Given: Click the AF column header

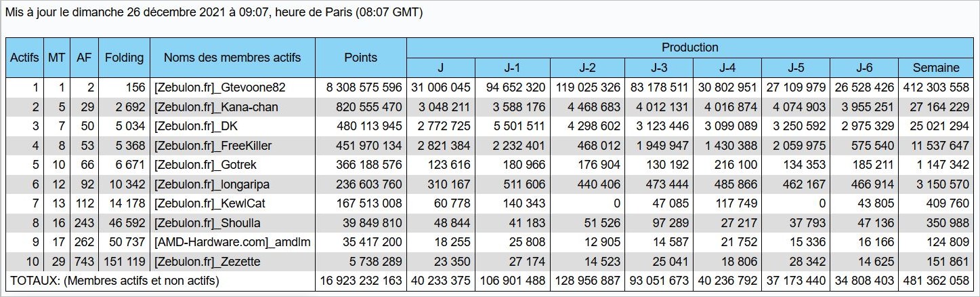Looking at the screenshot, I should (84, 58).
